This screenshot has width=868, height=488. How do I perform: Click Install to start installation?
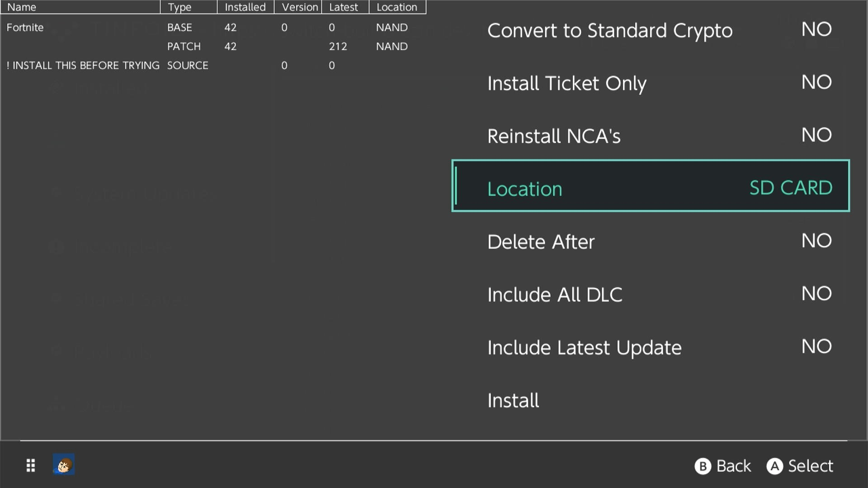point(513,400)
